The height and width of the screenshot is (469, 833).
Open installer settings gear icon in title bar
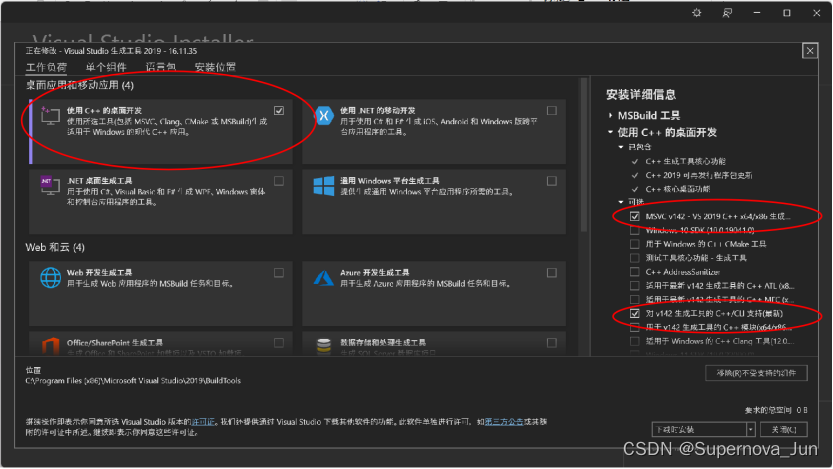[x=696, y=13]
